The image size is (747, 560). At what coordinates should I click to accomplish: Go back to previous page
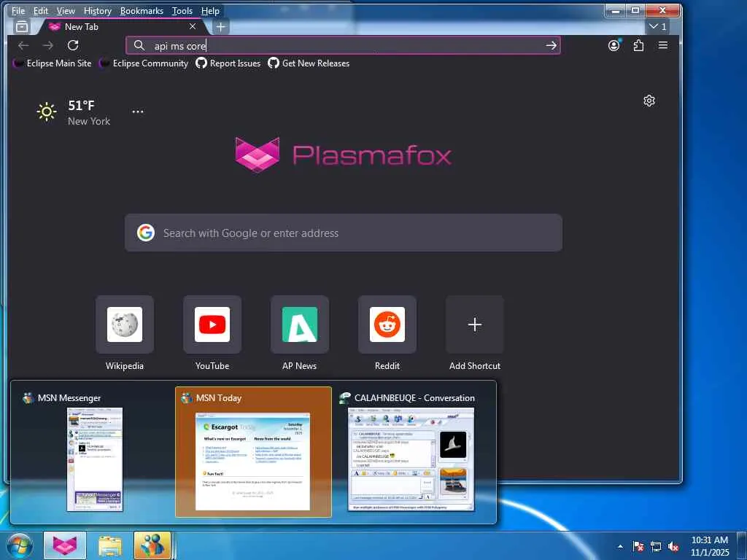tap(23, 45)
